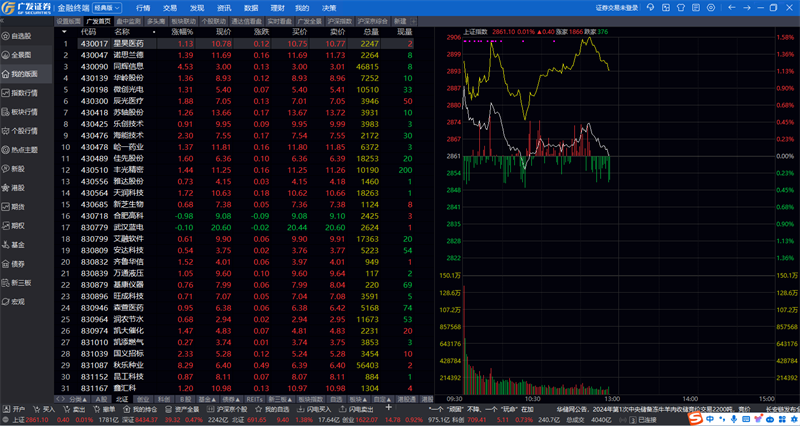The width and height of the screenshot is (800, 426).
Task: Open the 资讯 menu
Action: (x=224, y=8)
